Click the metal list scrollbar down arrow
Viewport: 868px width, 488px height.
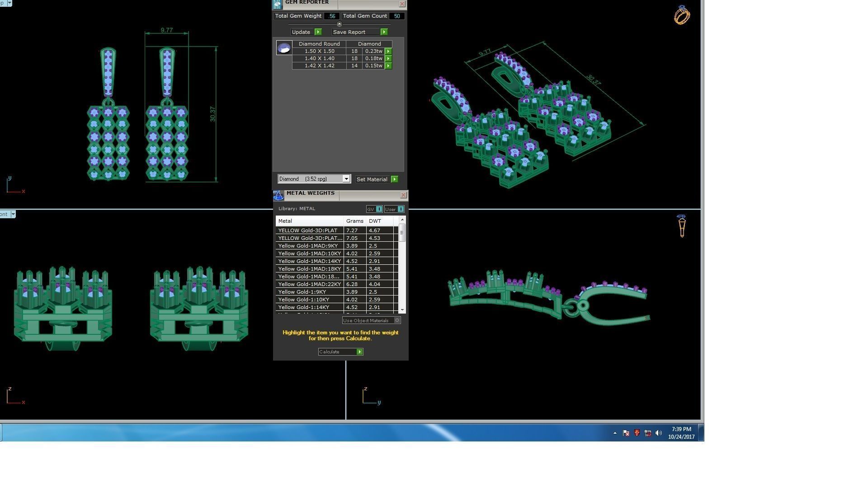(402, 310)
